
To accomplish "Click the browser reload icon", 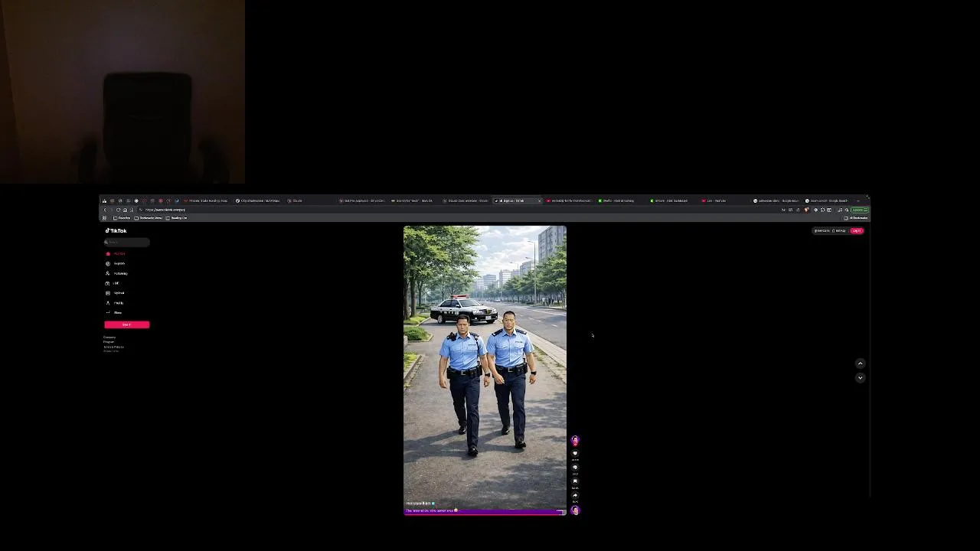I will click(118, 210).
